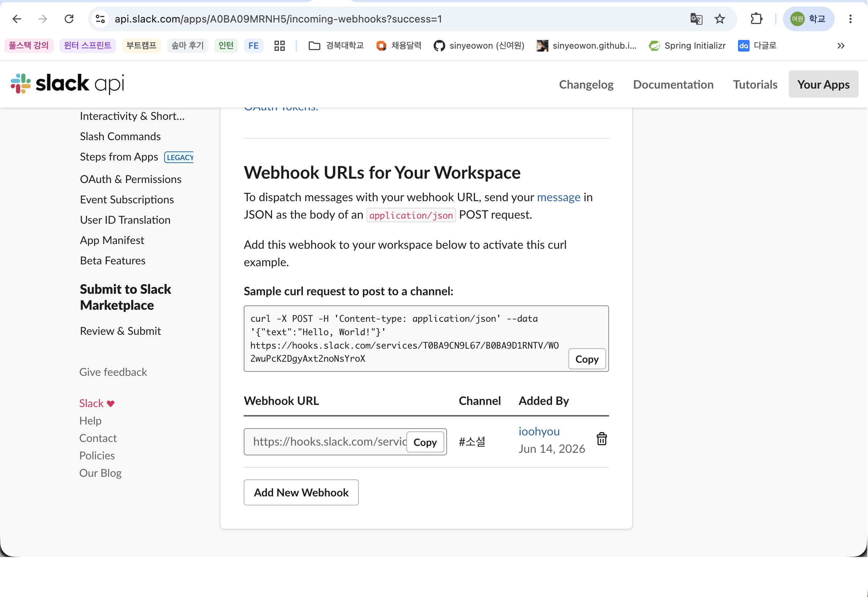Open the Help footer link
Image resolution: width=868 pixels, height=597 pixels.
click(90, 421)
